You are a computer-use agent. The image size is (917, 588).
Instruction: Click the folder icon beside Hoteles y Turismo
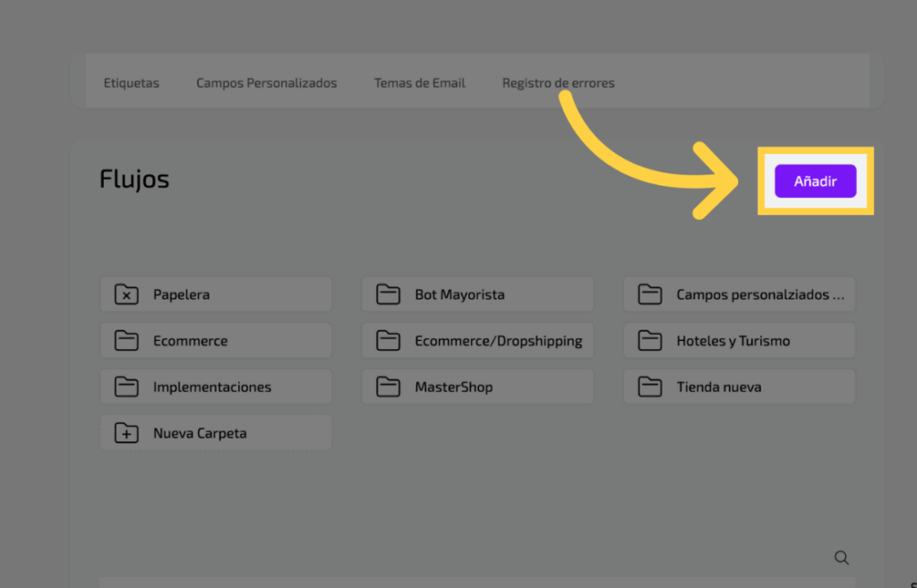point(649,341)
